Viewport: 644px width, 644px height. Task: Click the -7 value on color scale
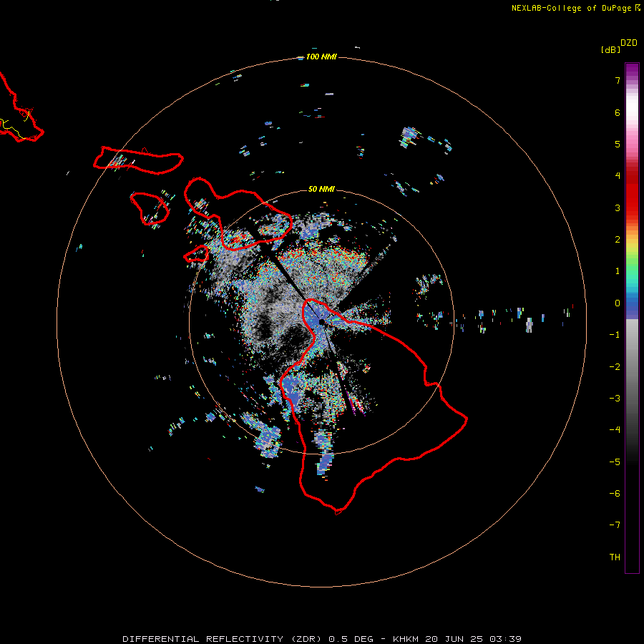point(615,525)
